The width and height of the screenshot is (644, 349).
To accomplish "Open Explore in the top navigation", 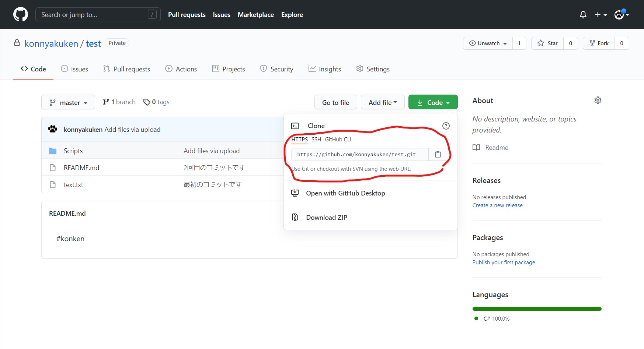I will (292, 15).
